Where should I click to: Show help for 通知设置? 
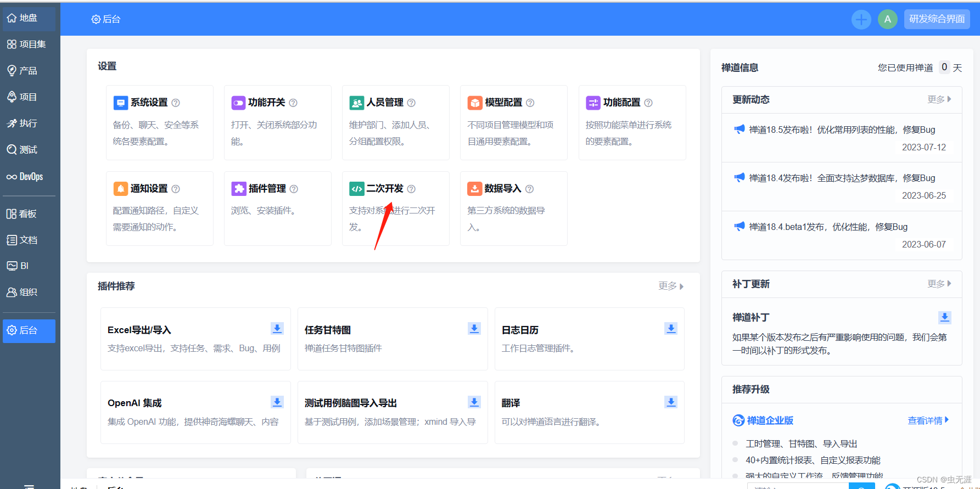(x=176, y=189)
